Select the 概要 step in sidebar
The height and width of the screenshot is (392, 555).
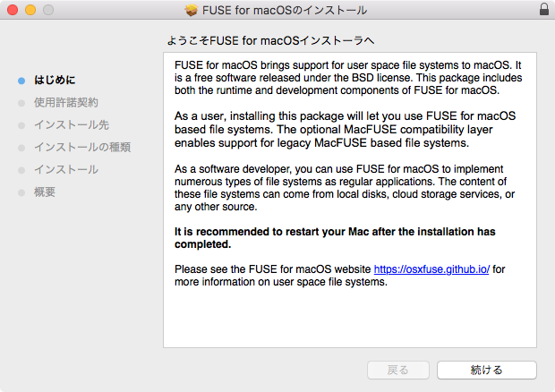click(45, 192)
